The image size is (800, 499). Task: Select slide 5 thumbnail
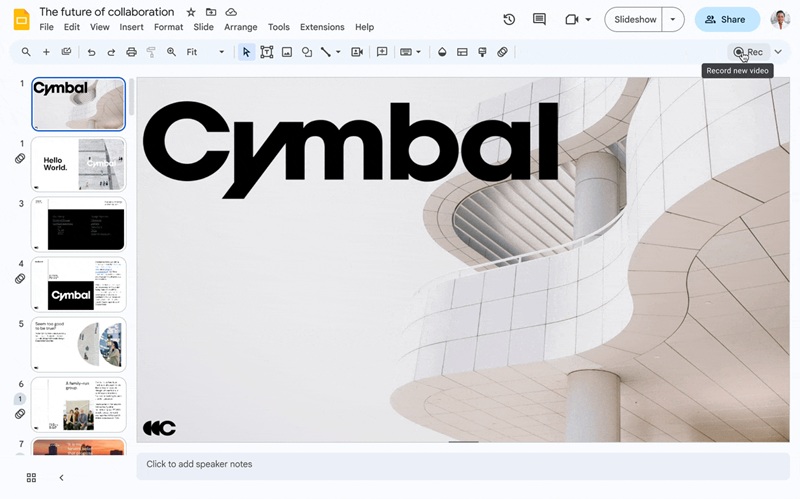(x=78, y=344)
